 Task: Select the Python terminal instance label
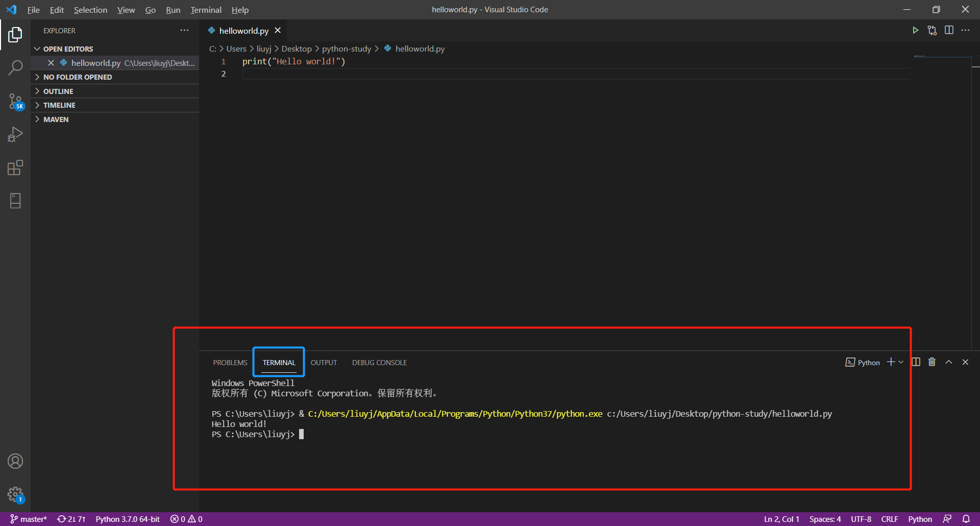point(863,362)
